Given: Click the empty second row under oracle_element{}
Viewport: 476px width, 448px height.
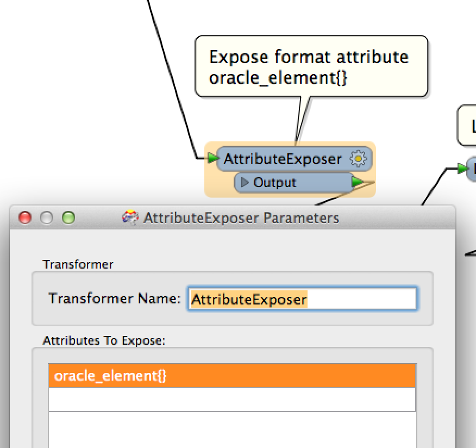Looking at the screenshot, I should coord(232,400).
